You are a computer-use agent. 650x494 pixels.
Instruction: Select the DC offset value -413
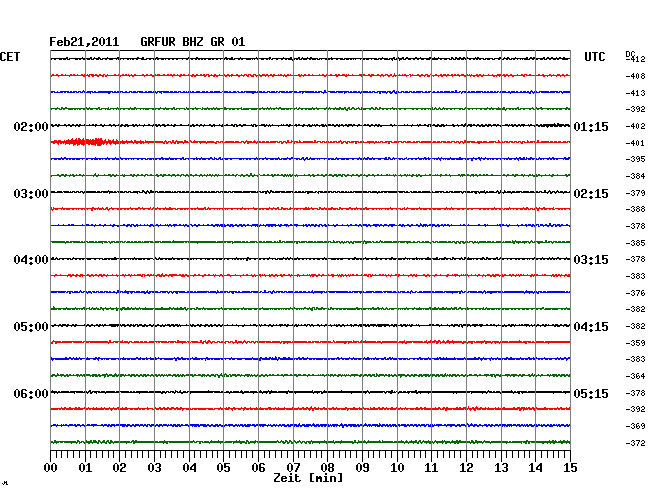(x=635, y=93)
